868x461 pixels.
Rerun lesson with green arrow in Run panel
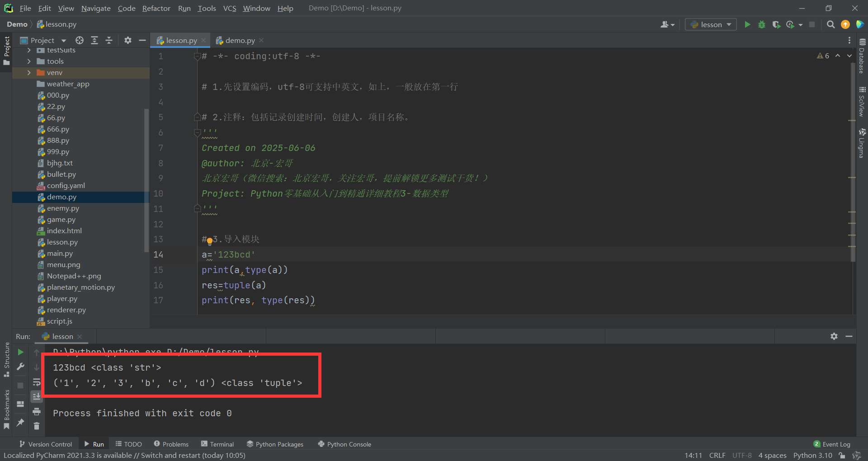pyautogui.click(x=20, y=352)
